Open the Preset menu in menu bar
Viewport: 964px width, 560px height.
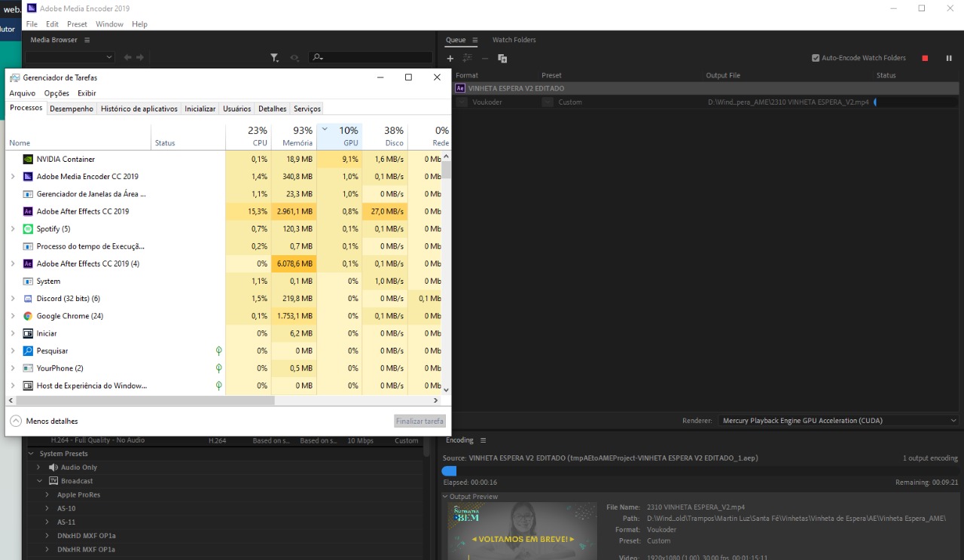click(x=77, y=24)
